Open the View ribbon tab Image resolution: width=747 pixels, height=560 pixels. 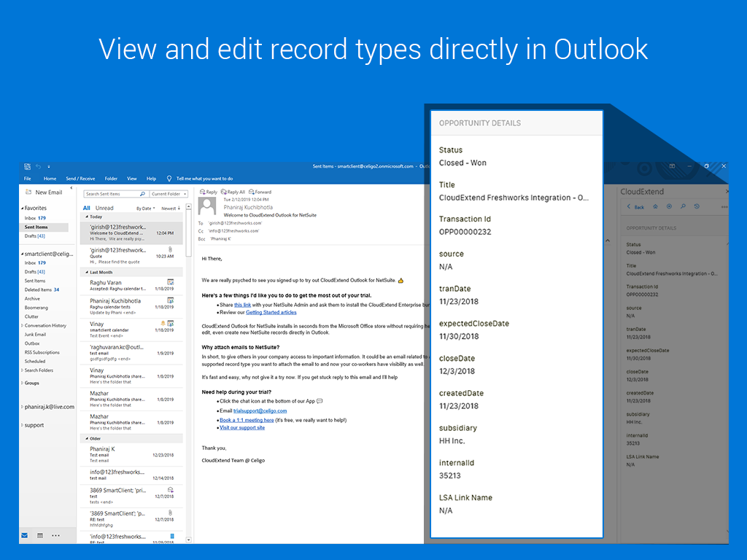(x=132, y=179)
